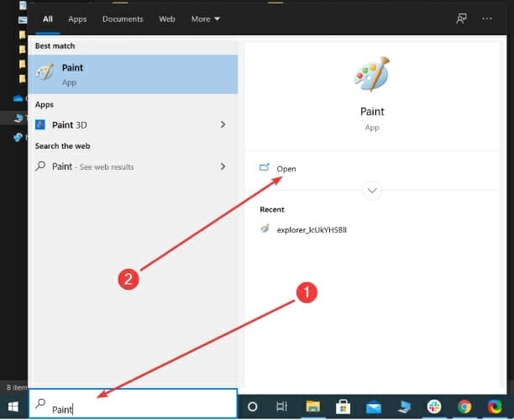Open Paint from the Best match result
This screenshot has height=420, width=514.
133,75
